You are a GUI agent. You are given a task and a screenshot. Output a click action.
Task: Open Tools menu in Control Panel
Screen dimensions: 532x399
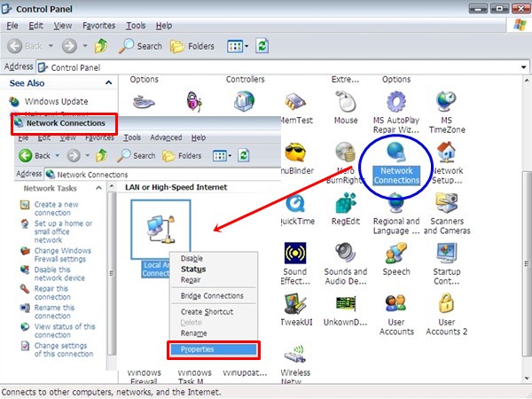136,26
